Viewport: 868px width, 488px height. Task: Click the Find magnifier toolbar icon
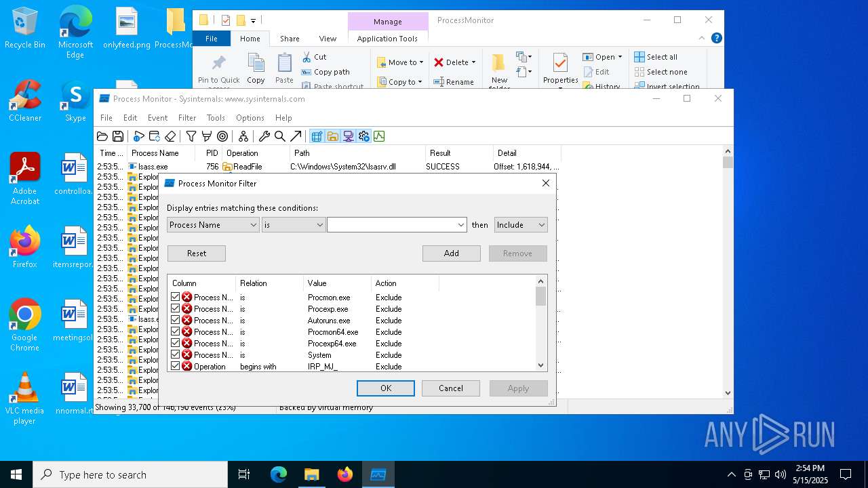point(280,136)
